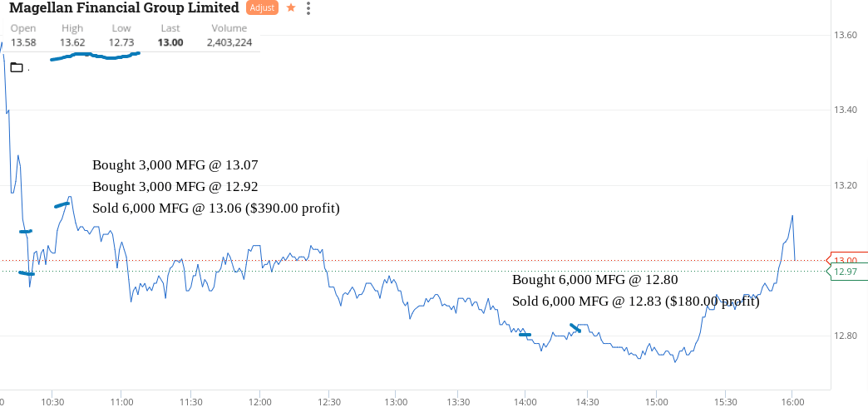Image resolution: width=868 pixels, height=407 pixels.
Task: Select the 'Bought 3,000 MFG @ 13.07' annotation
Action: point(175,164)
